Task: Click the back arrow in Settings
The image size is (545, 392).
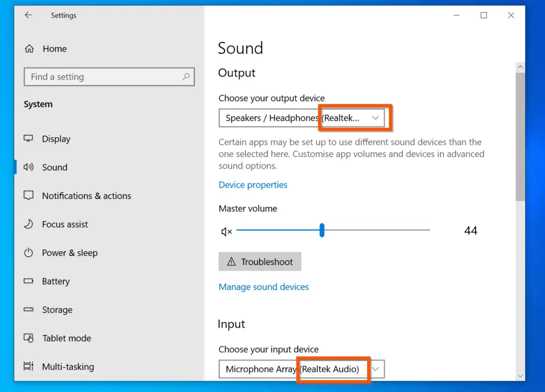Action: tap(28, 15)
